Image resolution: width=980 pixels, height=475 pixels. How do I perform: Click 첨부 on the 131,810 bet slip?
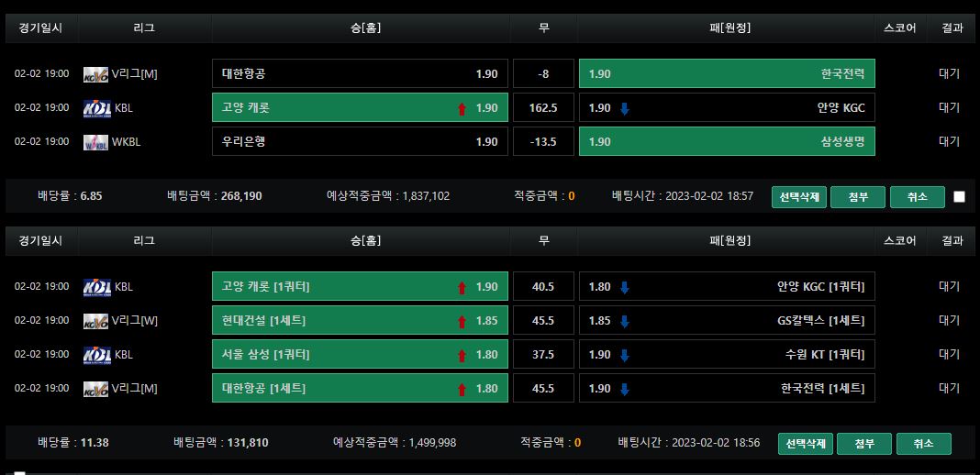coord(864,443)
